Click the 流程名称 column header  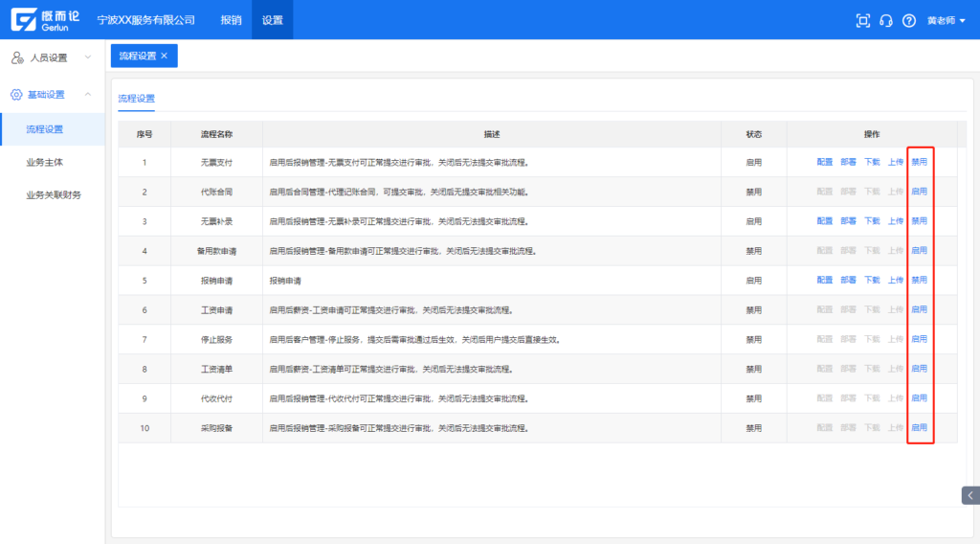216,134
